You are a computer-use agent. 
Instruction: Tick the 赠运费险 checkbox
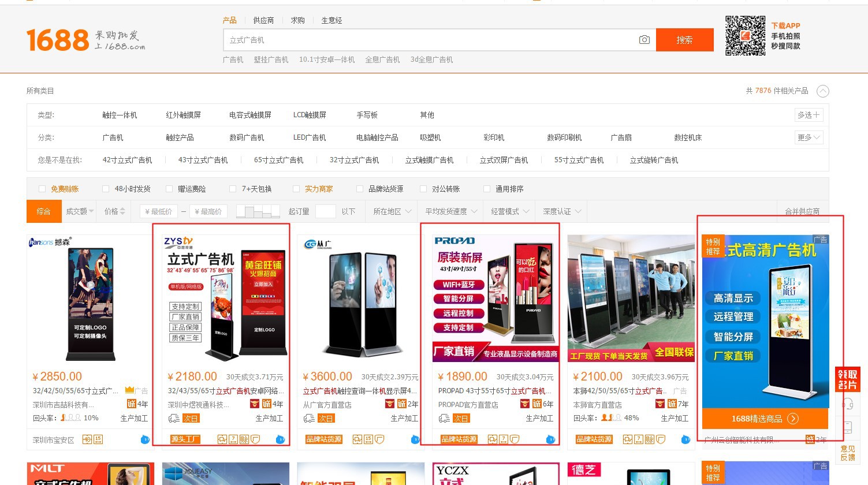(x=169, y=189)
